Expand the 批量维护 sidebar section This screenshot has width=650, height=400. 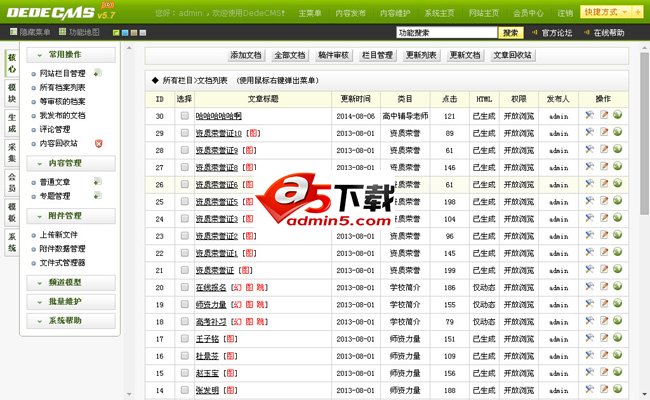coord(71,302)
